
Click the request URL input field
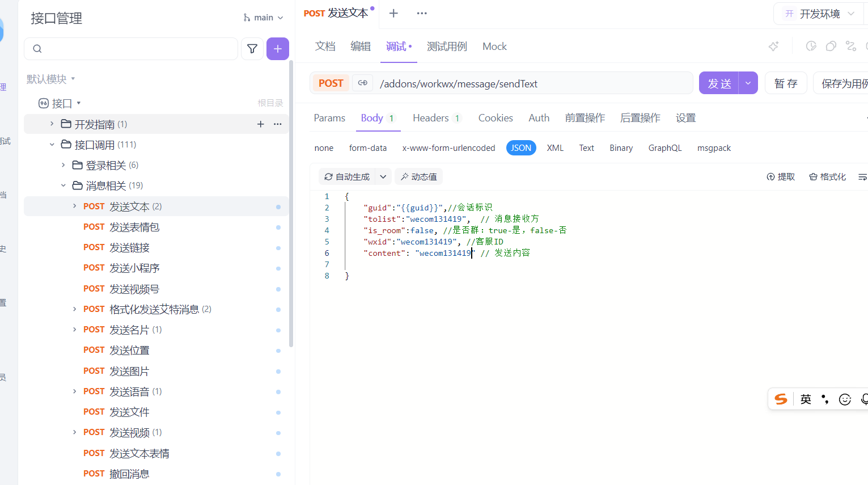[533, 83]
